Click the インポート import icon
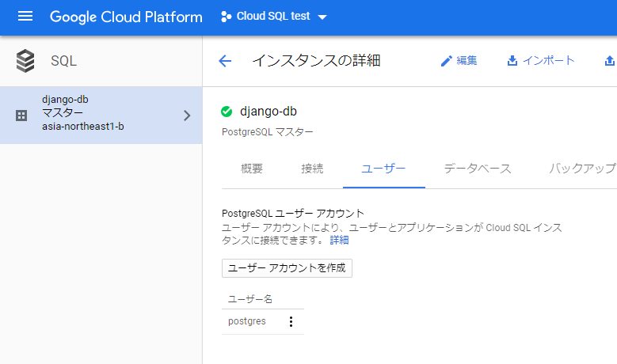 [512, 61]
